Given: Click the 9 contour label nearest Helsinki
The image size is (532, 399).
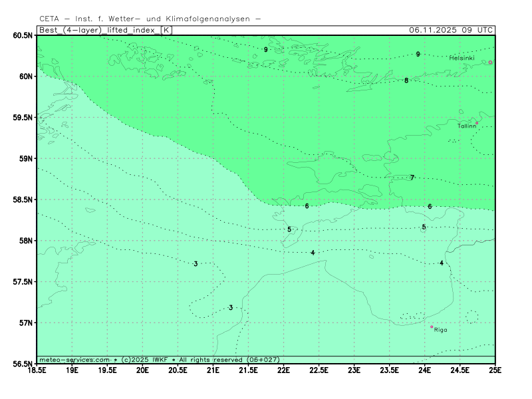Looking at the screenshot, I should (418, 55).
